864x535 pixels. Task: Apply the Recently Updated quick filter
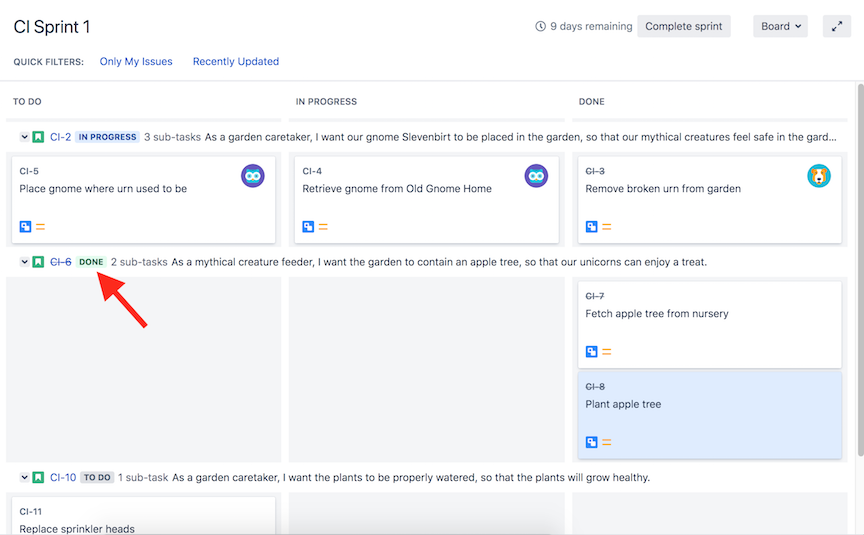click(x=236, y=62)
